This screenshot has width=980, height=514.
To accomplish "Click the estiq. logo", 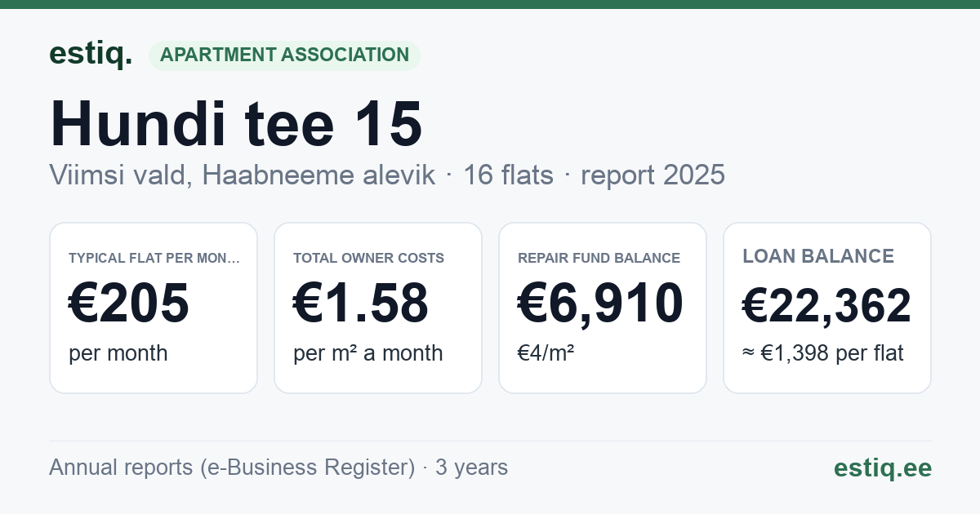I will click(91, 54).
